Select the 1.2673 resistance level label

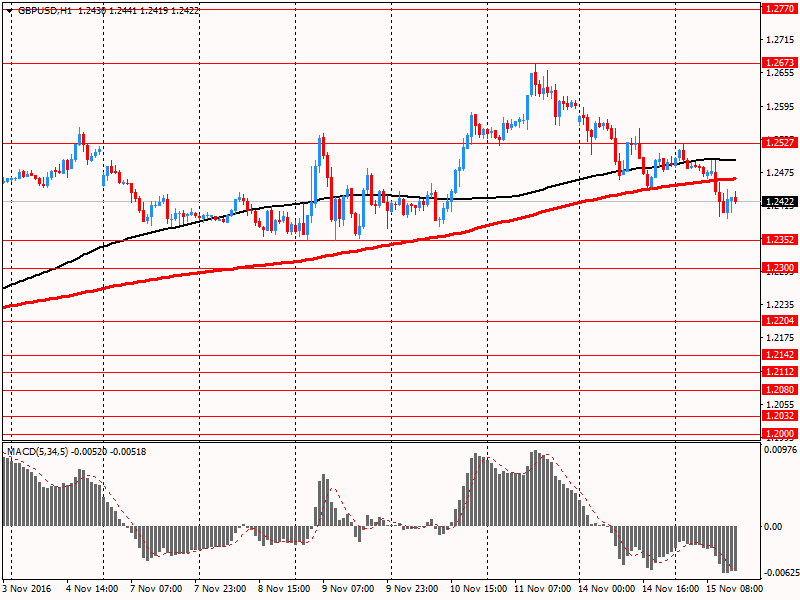tap(778, 62)
